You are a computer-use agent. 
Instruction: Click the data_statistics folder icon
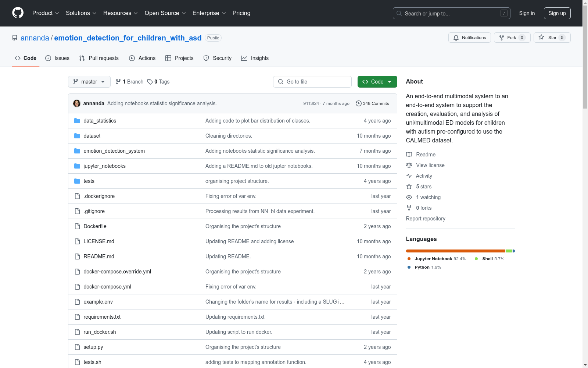[x=77, y=121]
